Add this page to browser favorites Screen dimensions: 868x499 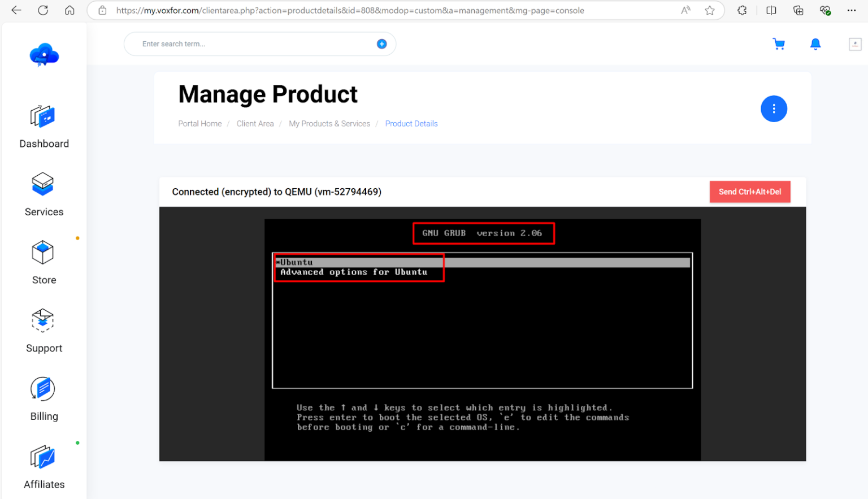pyautogui.click(x=710, y=10)
